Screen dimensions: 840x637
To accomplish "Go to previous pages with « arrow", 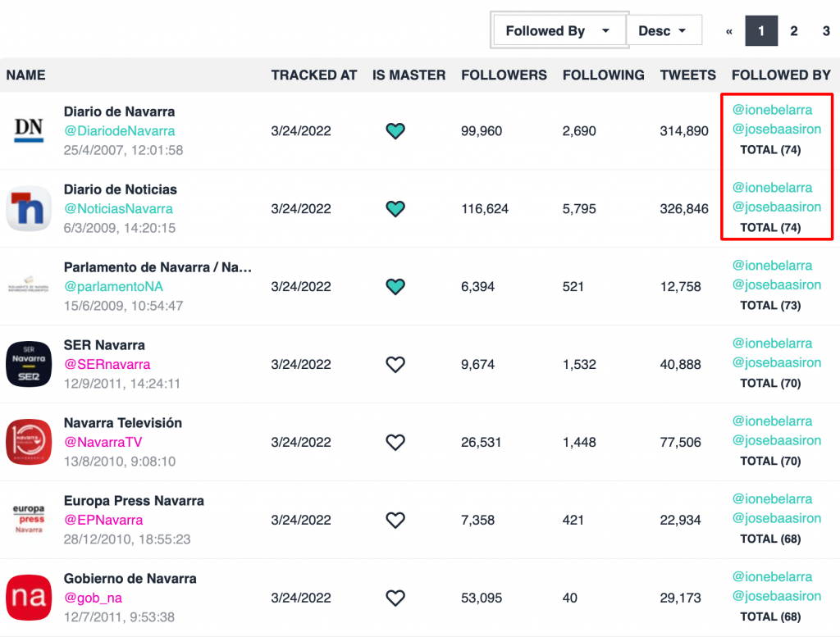I will [728, 31].
